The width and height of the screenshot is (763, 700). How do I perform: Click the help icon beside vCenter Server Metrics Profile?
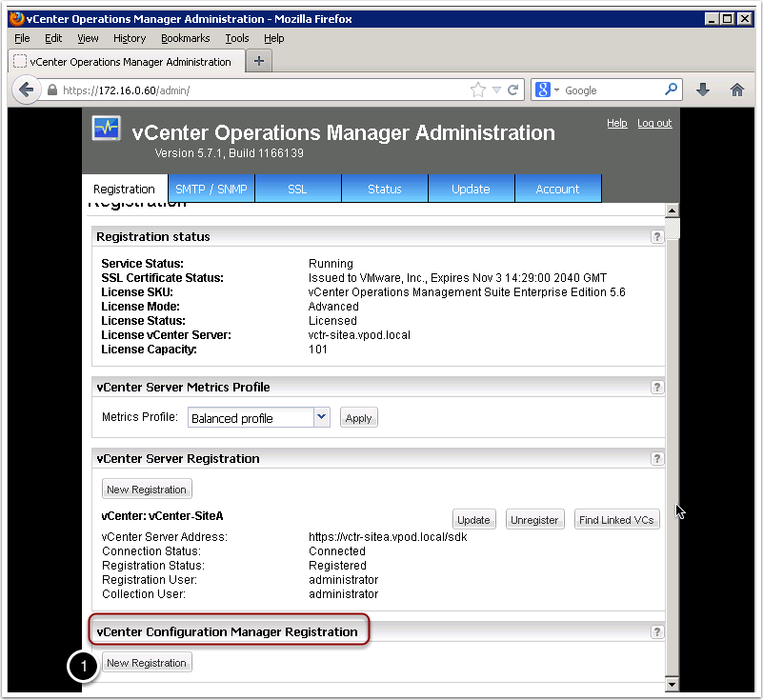point(656,387)
